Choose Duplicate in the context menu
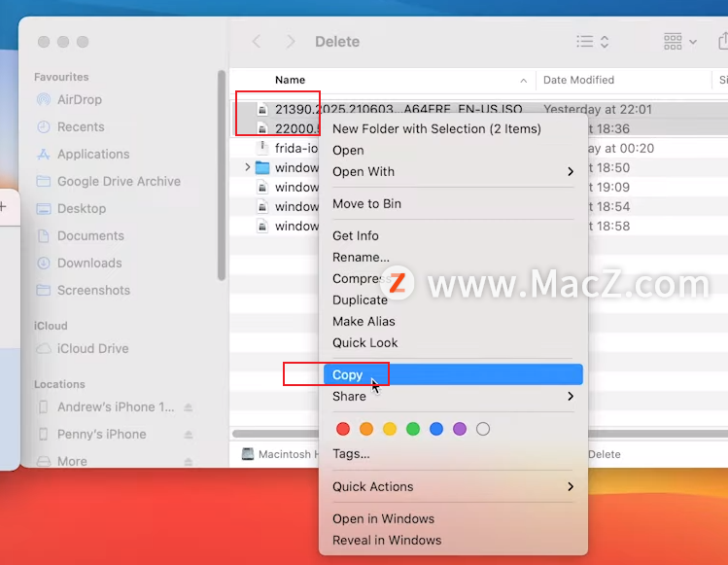Screen dimensions: 728x565 coord(360,300)
